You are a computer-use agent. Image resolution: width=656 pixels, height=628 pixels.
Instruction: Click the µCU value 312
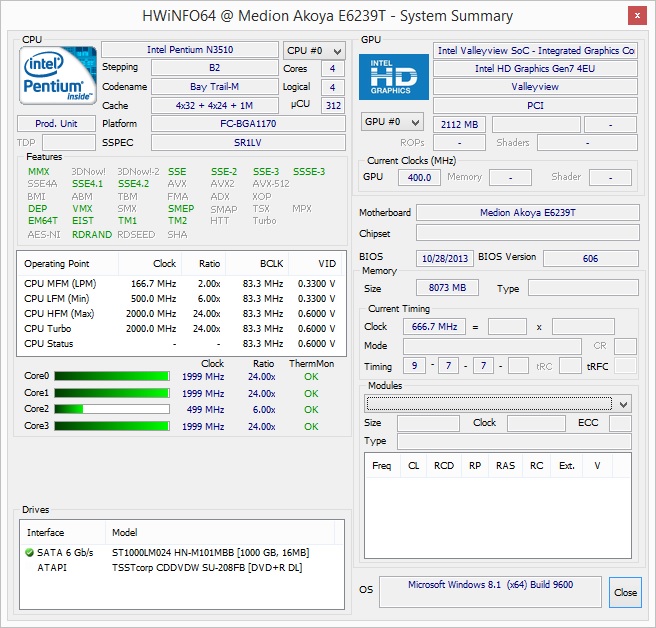pyautogui.click(x=333, y=105)
